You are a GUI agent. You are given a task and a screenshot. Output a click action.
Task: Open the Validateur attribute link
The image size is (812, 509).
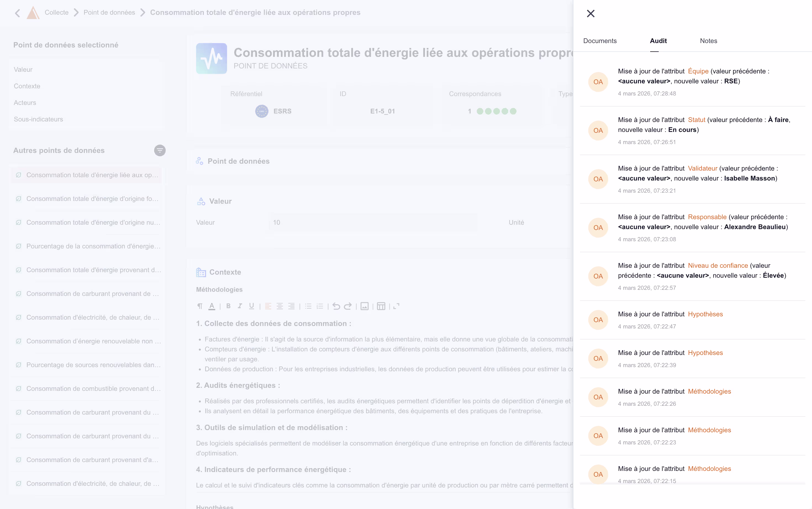[x=702, y=168]
